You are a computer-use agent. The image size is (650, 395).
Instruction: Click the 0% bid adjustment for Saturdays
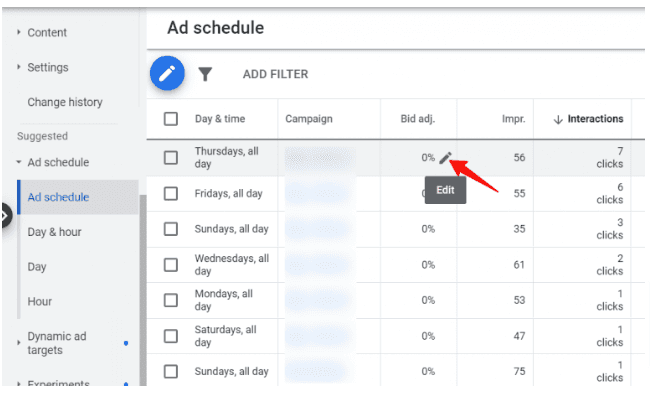point(428,336)
